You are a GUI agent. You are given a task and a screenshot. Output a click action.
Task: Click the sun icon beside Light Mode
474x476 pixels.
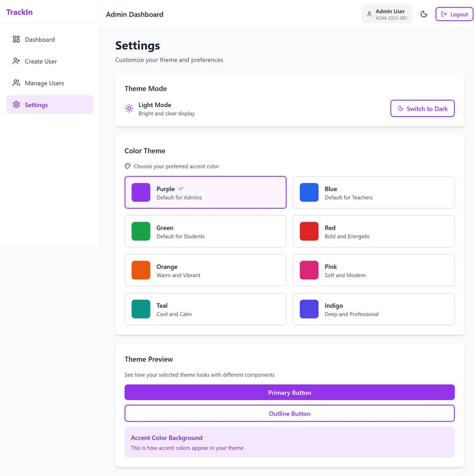point(129,109)
